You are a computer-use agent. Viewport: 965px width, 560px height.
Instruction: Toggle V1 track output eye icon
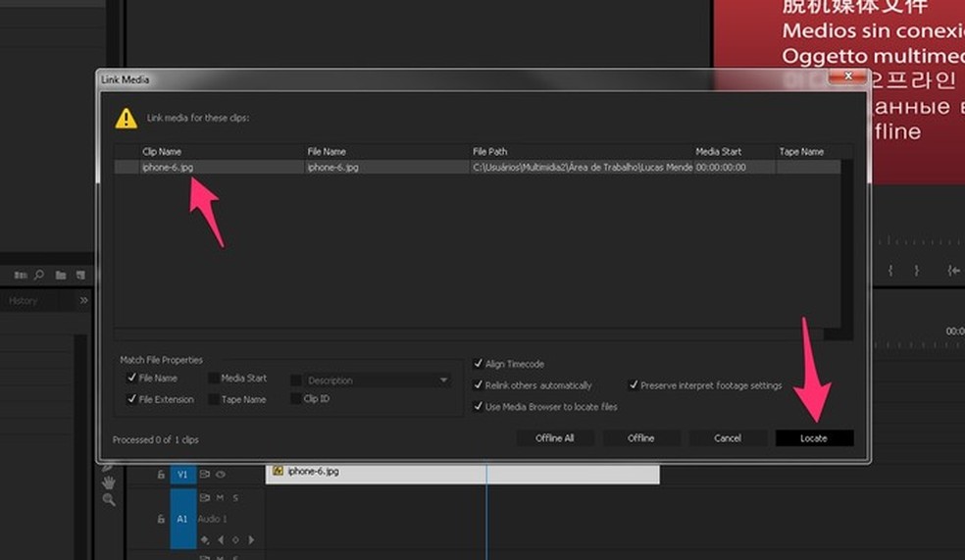click(221, 474)
